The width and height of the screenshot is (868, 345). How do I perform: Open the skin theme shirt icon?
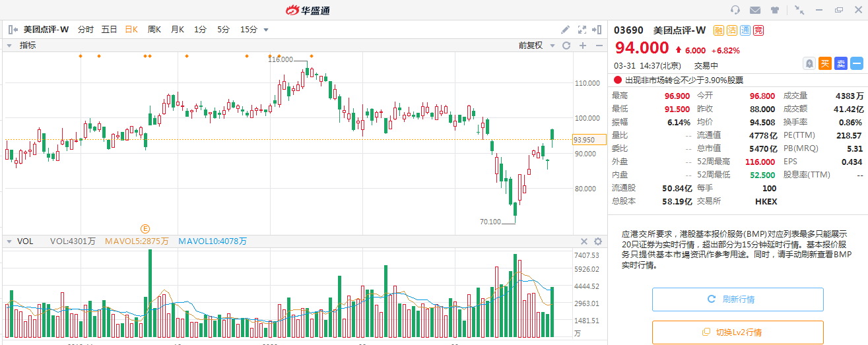click(x=774, y=10)
